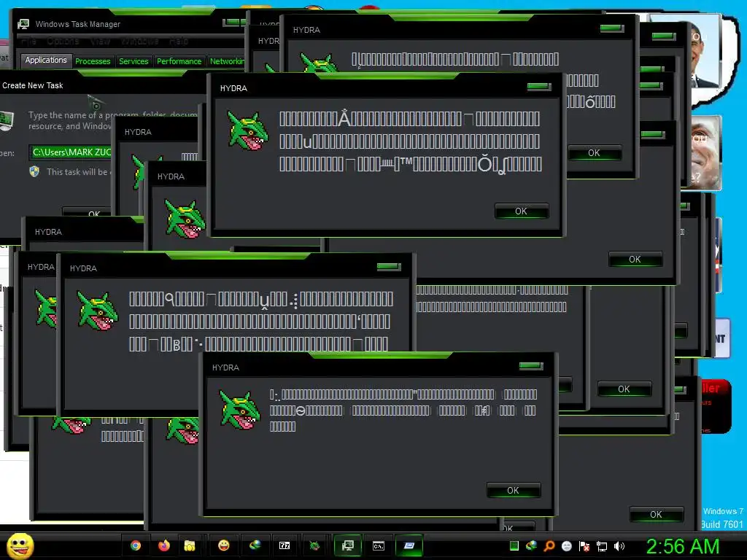This screenshot has height=560, width=747.
Task: Open Internet Explorer from the taskbar
Action: pos(255,545)
